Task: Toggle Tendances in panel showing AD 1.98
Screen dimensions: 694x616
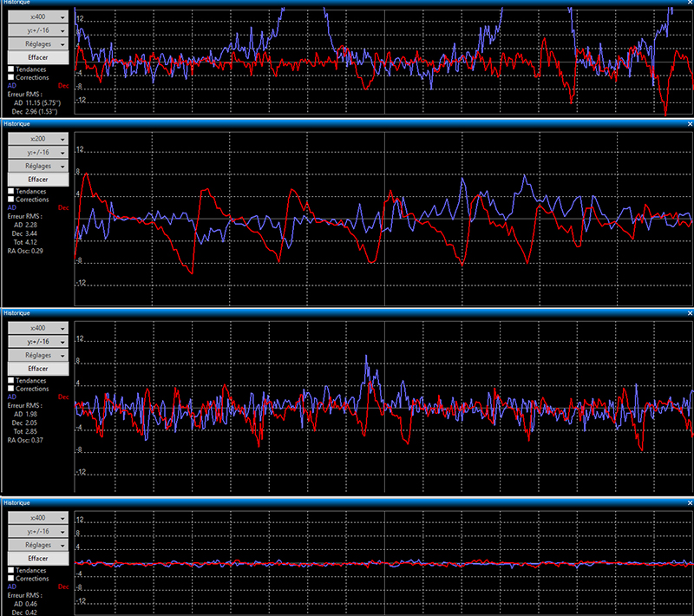Action: point(11,380)
